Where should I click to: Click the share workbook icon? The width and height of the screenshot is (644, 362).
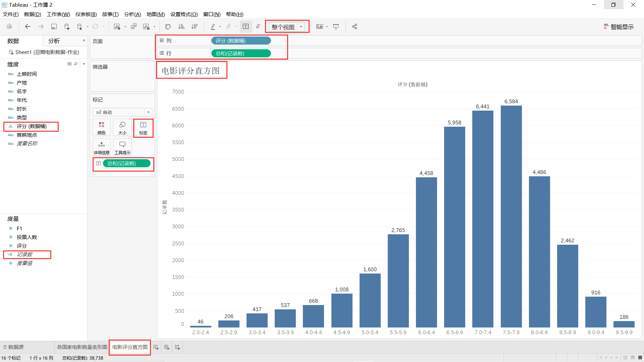(x=355, y=26)
